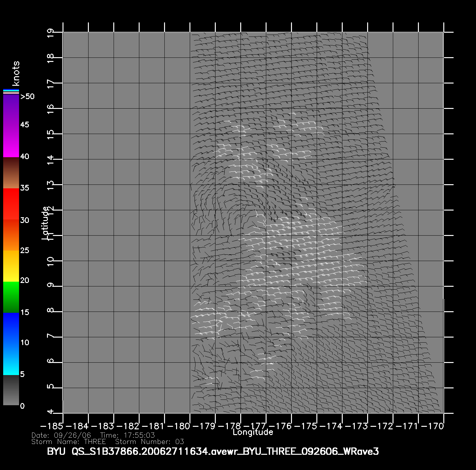Pick the brown 35-40 knots color band

pyautogui.click(x=11, y=173)
